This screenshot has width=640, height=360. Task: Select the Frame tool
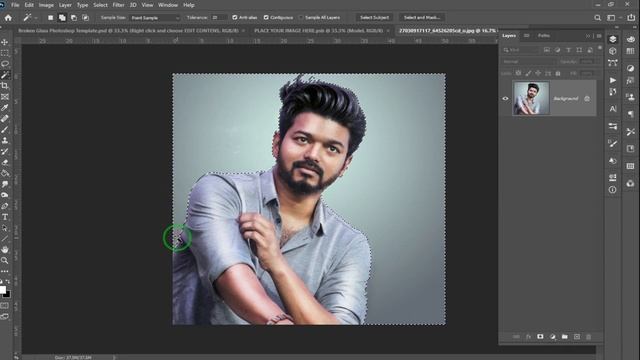pyautogui.click(x=5, y=97)
